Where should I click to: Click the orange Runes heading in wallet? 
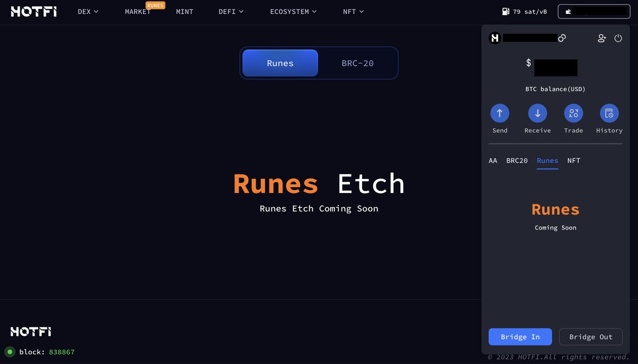click(556, 209)
